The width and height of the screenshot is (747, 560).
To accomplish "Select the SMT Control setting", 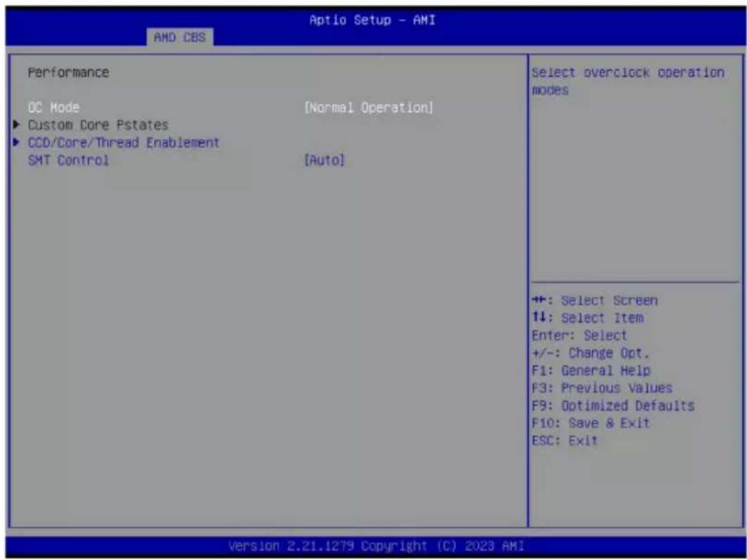I will point(68,161).
